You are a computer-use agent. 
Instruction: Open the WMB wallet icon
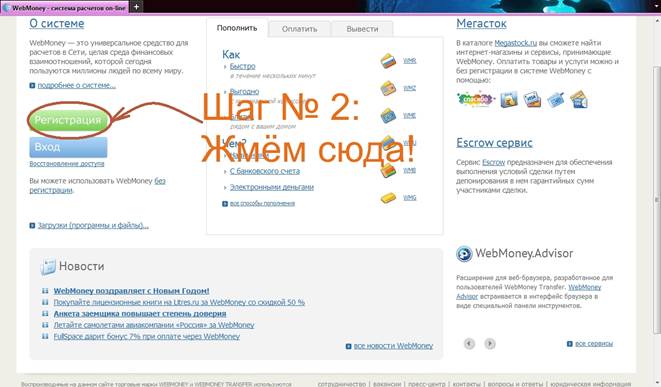388,170
